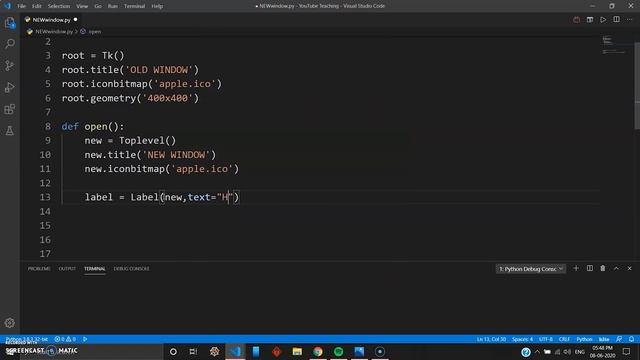This screenshot has width=640, height=360.
Task: Create a new terminal with the plus icon
Action: (576, 268)
